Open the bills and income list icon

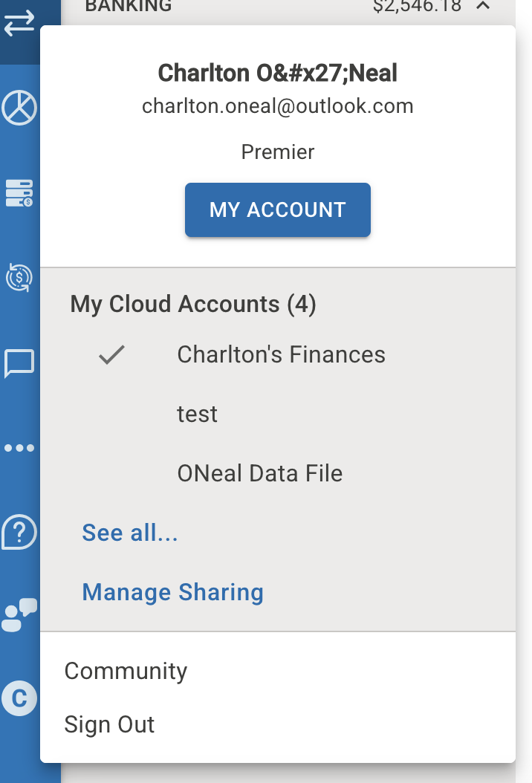[x=19, y=192]
